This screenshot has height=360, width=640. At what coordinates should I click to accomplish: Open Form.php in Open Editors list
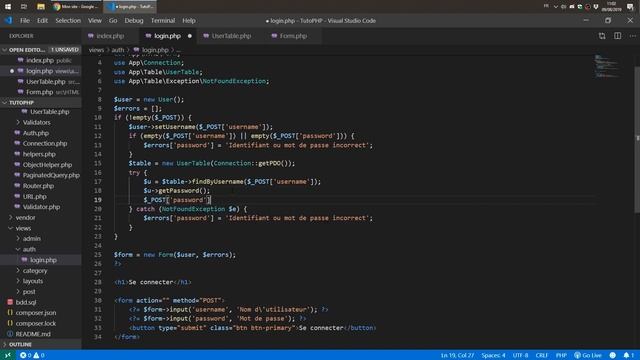(x=41, y=92)
